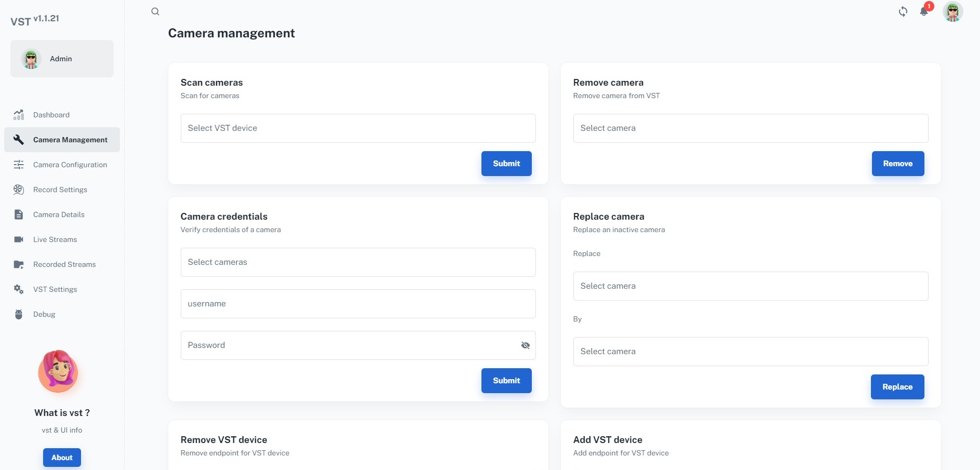Open the notification bell with badge
Viewport: 980px width, 470px height.
(924, 11)
